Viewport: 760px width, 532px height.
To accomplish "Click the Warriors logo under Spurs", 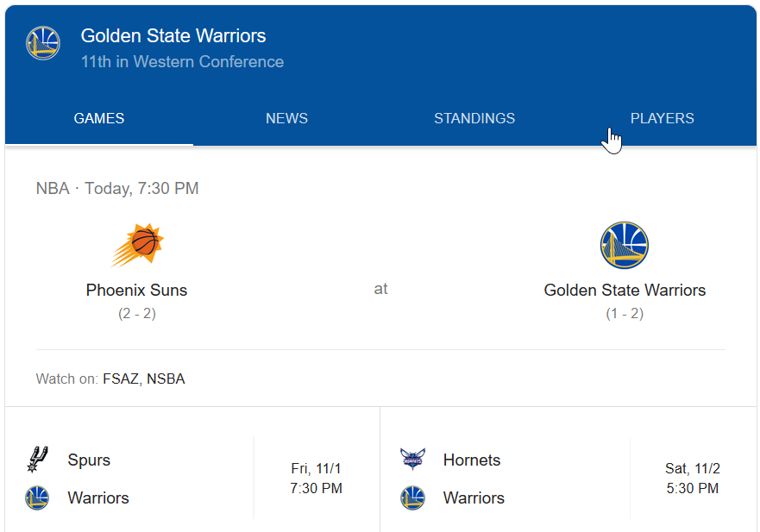I will 37,498.
